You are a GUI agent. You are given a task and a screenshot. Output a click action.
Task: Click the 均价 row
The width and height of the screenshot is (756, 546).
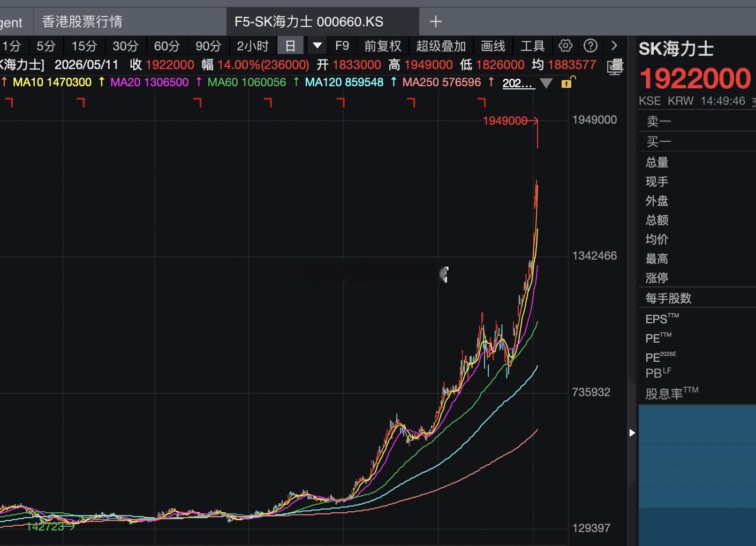697,239
